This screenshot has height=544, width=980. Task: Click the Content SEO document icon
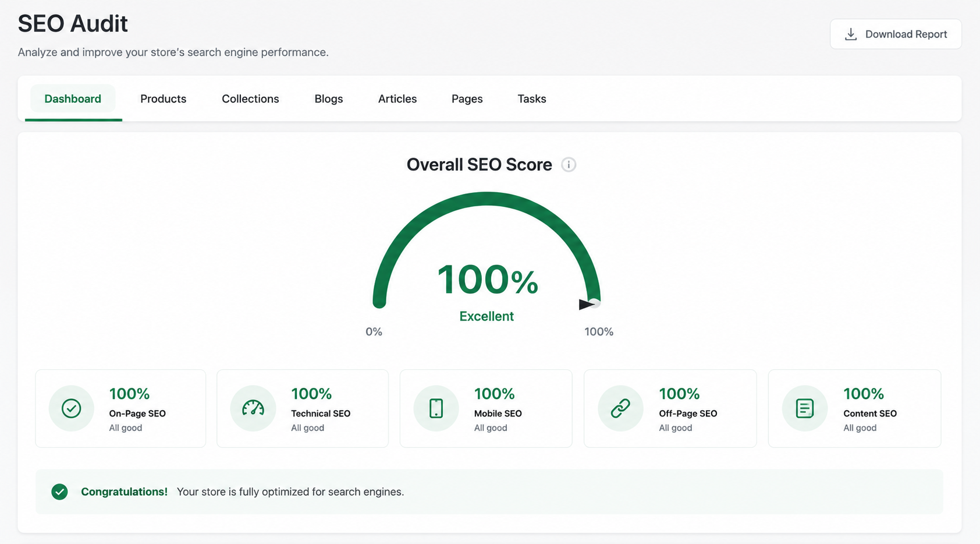pyautogui.click(x=805, y=408)
